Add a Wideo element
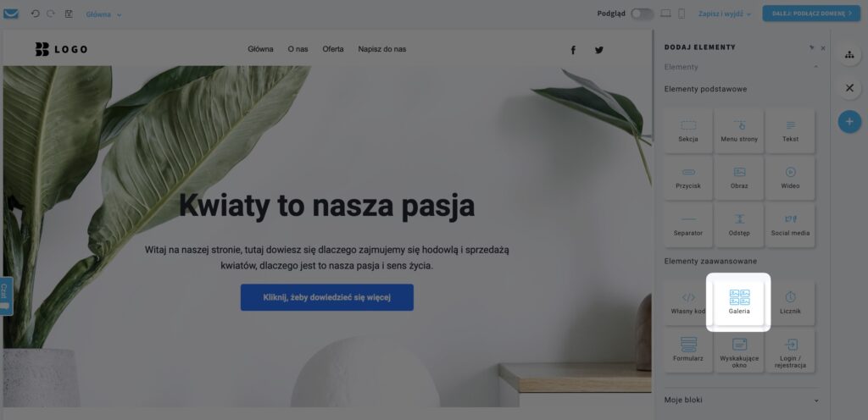Image resolution: width=868 pixels, height=420 pixels. (790, 177)
